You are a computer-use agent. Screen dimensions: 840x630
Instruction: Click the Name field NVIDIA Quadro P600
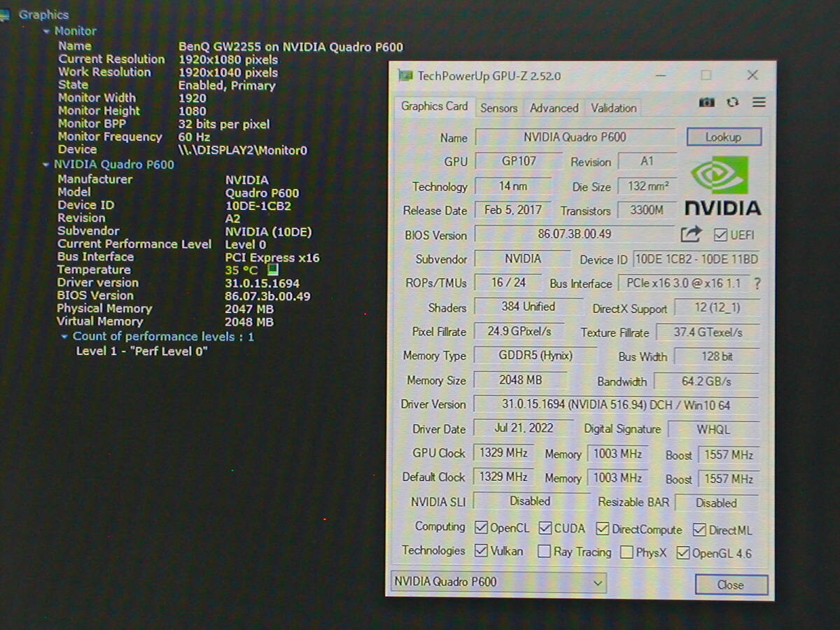[575, 137]
